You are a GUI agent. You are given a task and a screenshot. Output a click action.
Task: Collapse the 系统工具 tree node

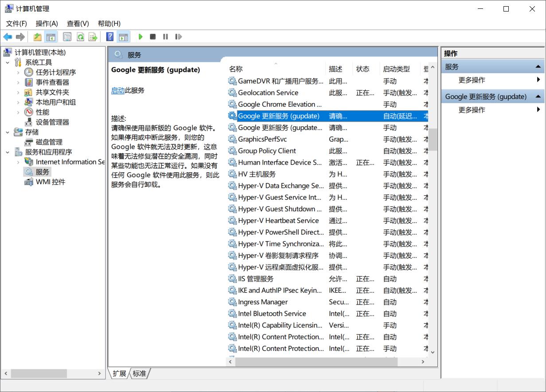point(8,62)
